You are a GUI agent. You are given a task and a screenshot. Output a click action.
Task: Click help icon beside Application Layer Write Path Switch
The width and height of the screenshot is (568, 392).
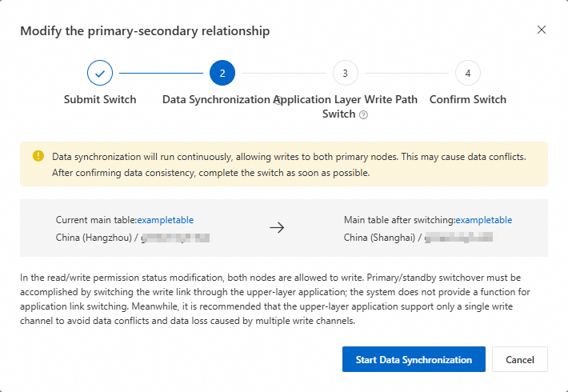pyautogui.click(x=363, y=114)
